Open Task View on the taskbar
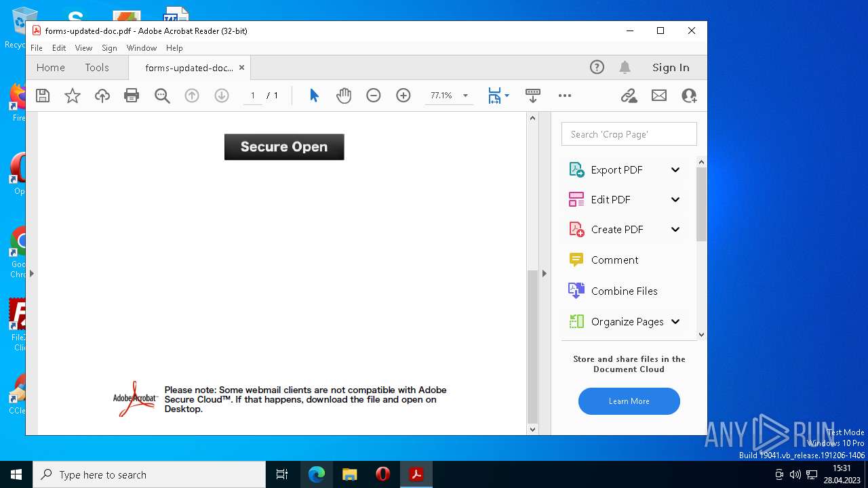 pos(282,474)
